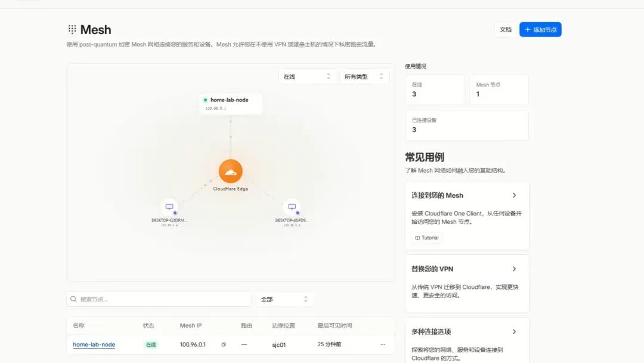Open the Tutorial link in the Mesh card
The width and height of the screenshot is (644, 363).
click(427, 238)
